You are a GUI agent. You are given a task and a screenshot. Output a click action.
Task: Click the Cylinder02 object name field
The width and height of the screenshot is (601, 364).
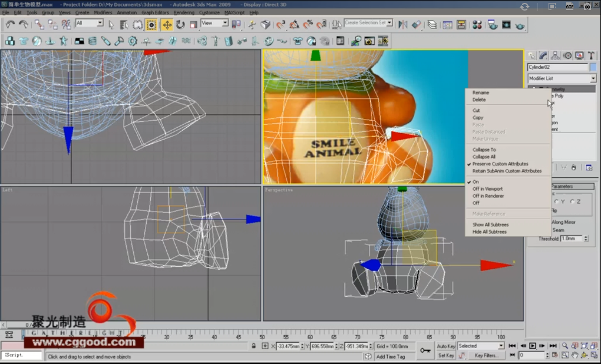click(557, 67)
